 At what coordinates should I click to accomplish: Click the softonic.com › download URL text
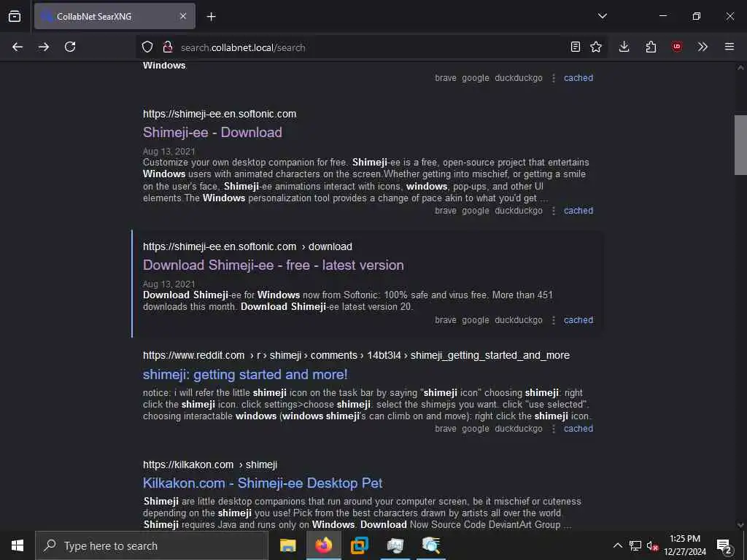248,246
